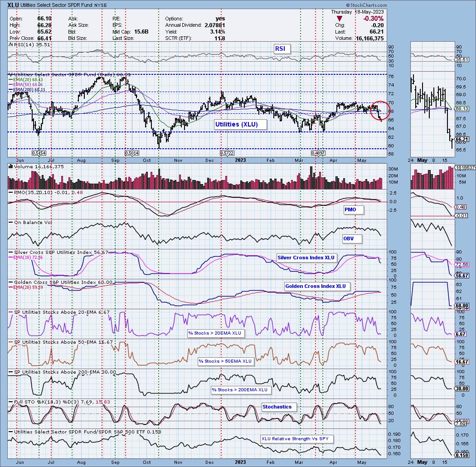This screenshot has height=467, width=476.
Task: Click the 72.56 Silver Cross EMA tag
Action: pos(462,265)
